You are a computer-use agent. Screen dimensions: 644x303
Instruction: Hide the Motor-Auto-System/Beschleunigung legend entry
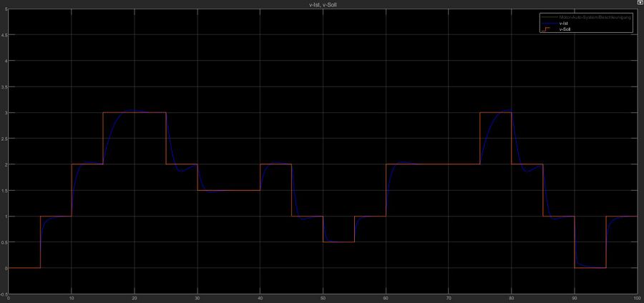[x=595, y=17]
